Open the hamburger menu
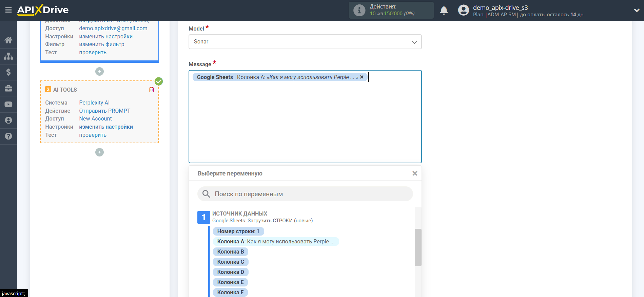 pyautogui.click(x=8, y=10)
